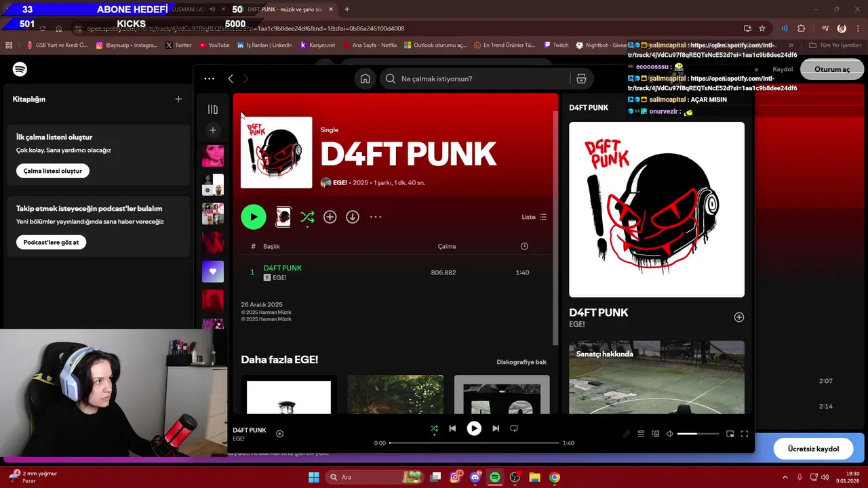Viewport: 868px width, 488px height.
Task: Open the YouTube bookmark
Action: [x=214, y=45]
